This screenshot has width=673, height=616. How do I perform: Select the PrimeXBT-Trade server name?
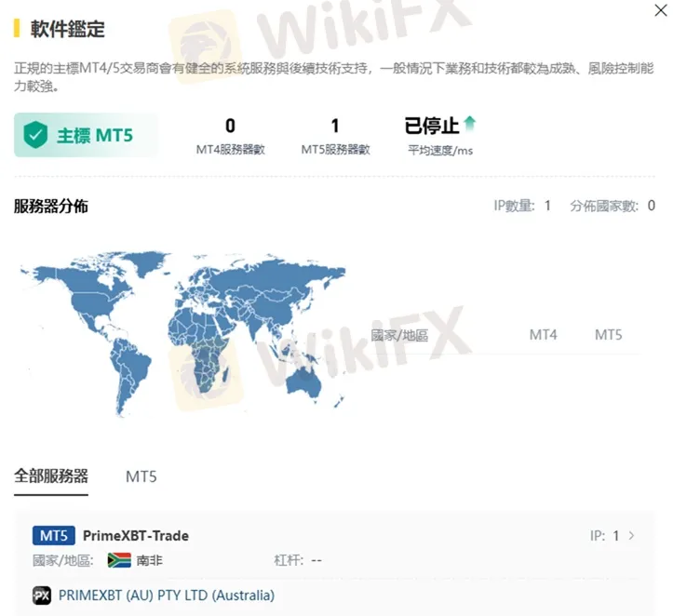click(136, 535)
